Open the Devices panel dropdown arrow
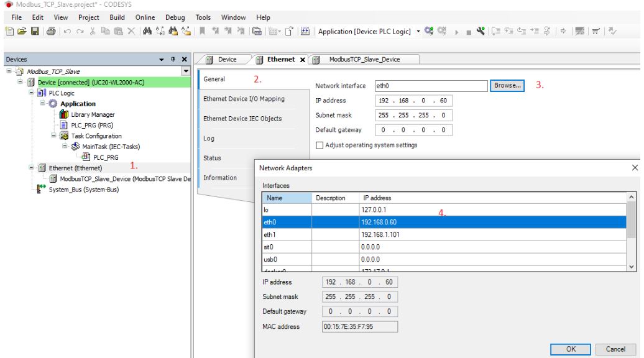Viewport: 644px width, 358px height. click(x=162, y=60)
